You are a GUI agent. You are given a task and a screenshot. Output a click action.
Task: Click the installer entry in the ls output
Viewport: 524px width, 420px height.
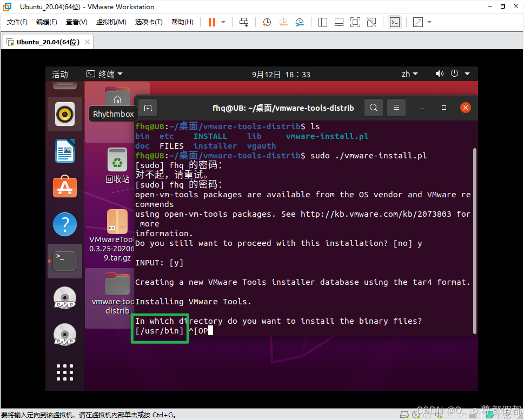(x=215, y=146)
